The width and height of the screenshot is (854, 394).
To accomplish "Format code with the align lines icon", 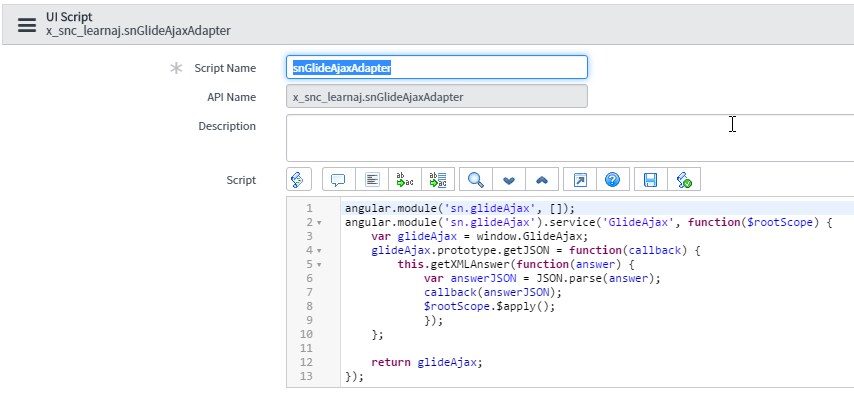I will click(x=372, y=180).
